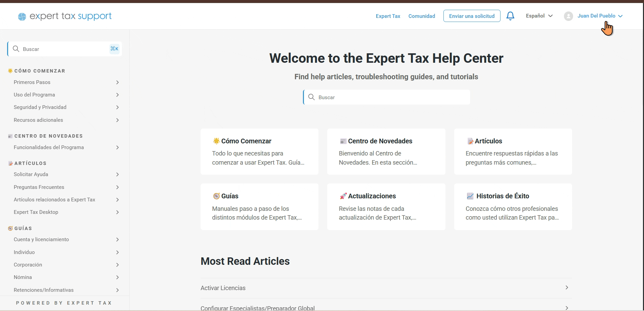Click the notification bell icon

coord(510,16)
